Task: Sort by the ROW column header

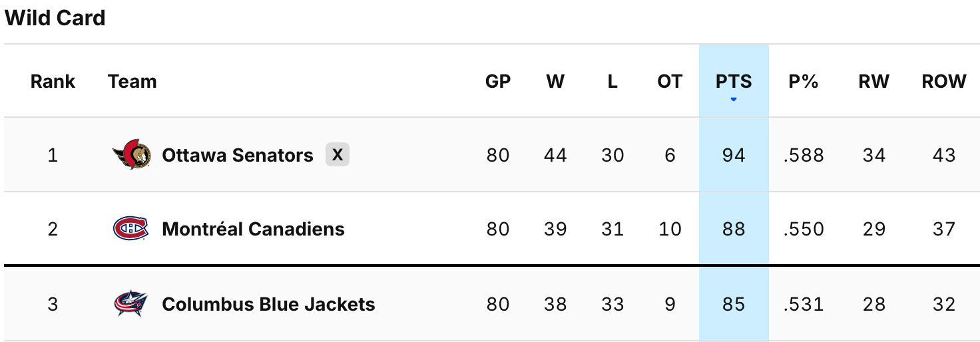Action: (x=944, y=81)
